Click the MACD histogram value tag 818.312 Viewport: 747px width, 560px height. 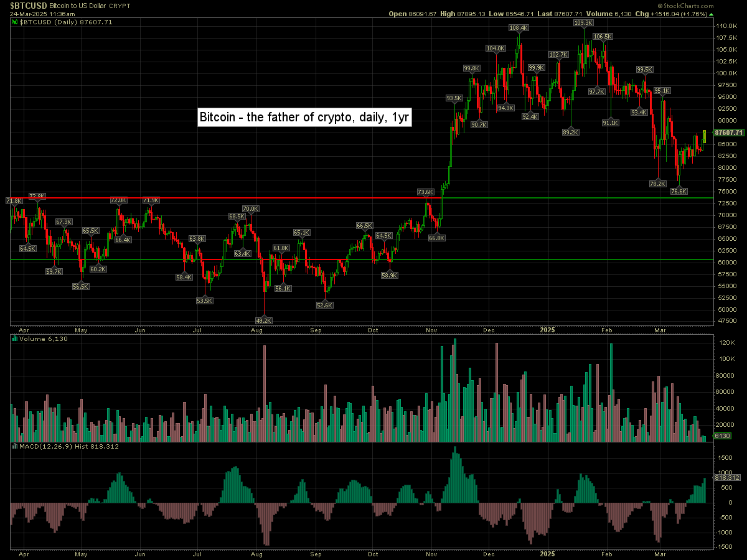pyautogui.click(x=727, y=477)
